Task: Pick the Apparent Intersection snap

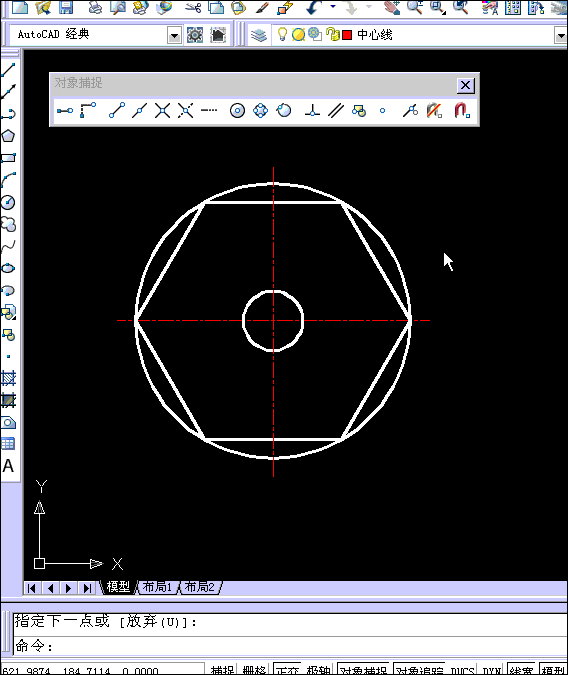Action: (x=186, y=111)
